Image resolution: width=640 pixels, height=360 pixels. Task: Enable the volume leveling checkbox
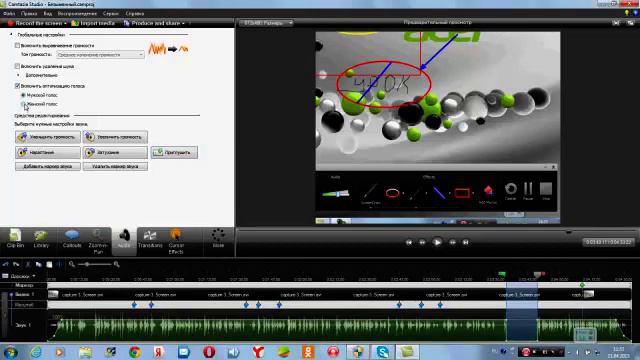point(17,45)
